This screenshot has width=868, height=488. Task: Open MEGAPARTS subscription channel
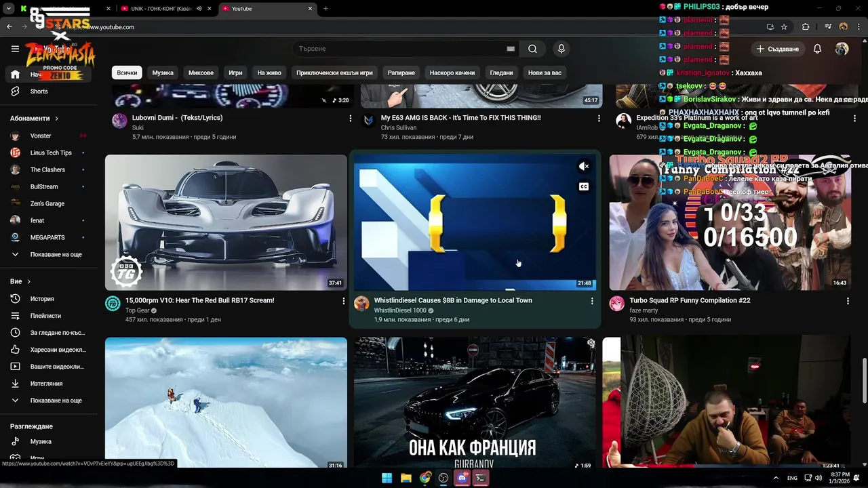tap(49, 237)
